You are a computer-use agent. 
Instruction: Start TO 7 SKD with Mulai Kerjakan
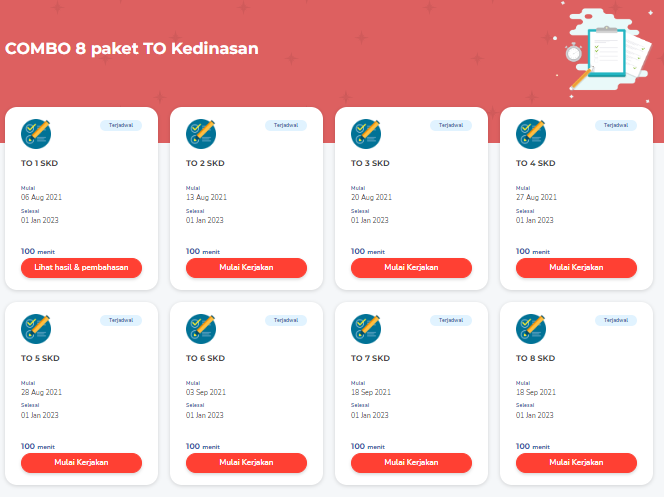coord(411,462)
